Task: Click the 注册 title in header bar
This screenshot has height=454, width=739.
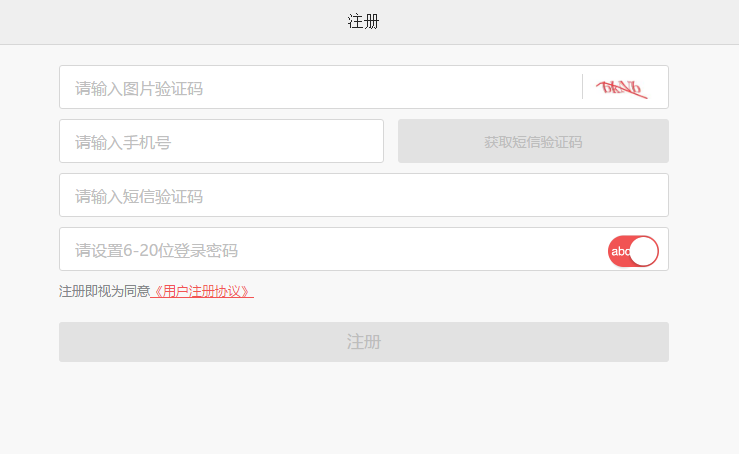Action: 363,21
